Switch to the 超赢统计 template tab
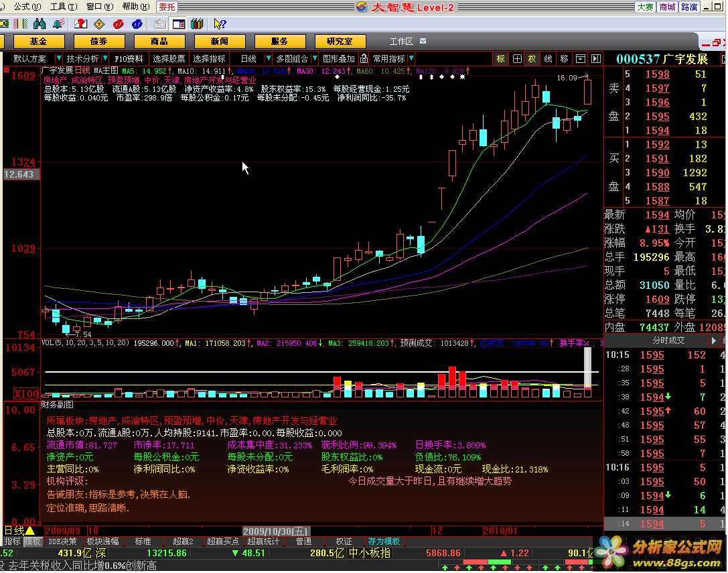728x573 pixels. tap(263, 542)
